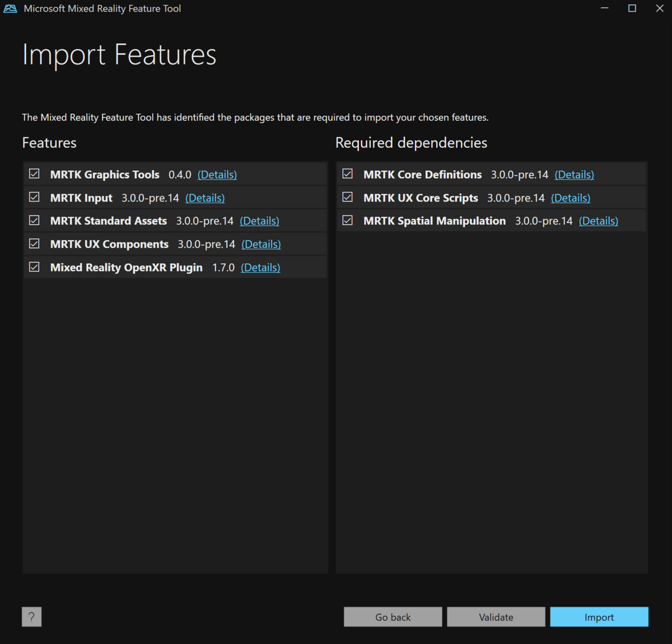Click the Mixed Reality Feature Tool app icon

point(10,8)
